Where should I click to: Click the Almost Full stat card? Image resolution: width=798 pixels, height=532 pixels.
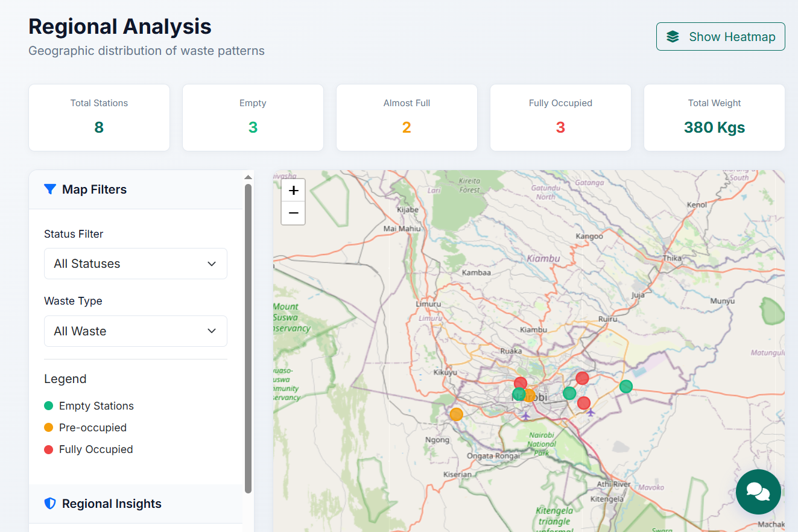407,118
